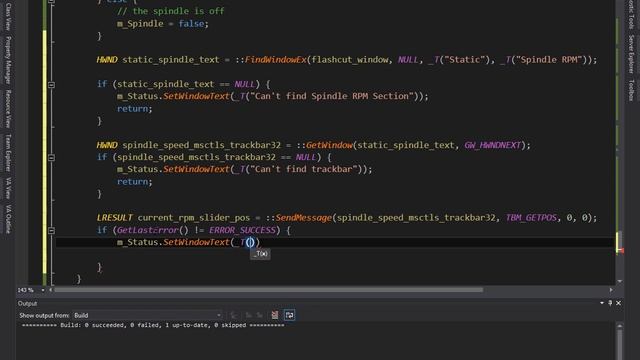
Task: Click the "Can't find trackbar" string
Action: pyautogui.click(x=304, y=169)
